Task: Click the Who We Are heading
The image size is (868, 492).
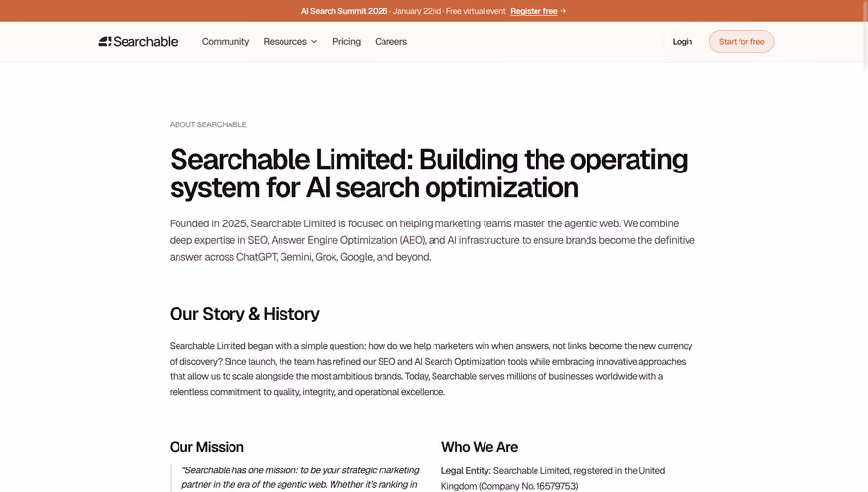Action: [480, 447]
